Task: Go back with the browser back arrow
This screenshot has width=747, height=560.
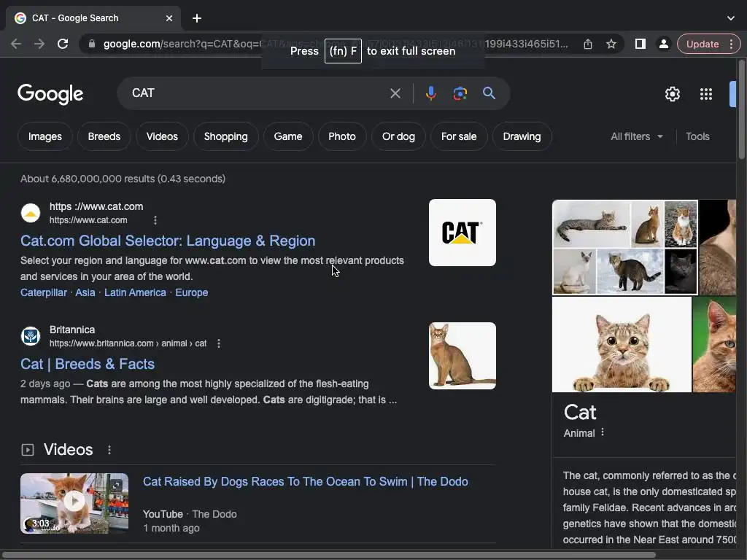Action: pyautogui.click(x=16, y=44)
